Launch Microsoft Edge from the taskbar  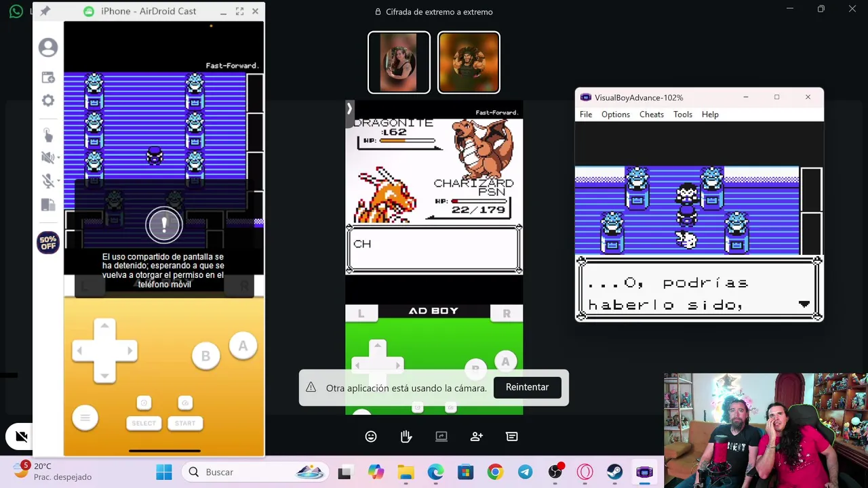[x=435, y=472]
